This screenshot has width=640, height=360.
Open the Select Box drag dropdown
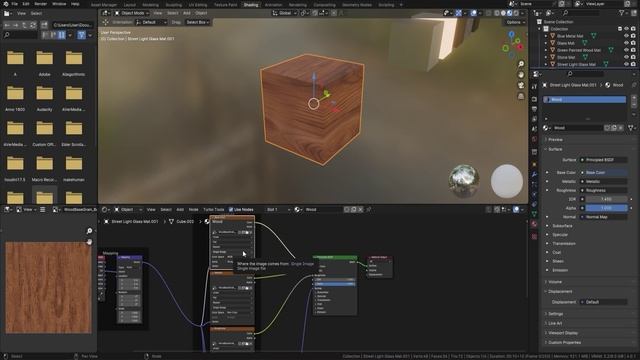tap(198, 22)
